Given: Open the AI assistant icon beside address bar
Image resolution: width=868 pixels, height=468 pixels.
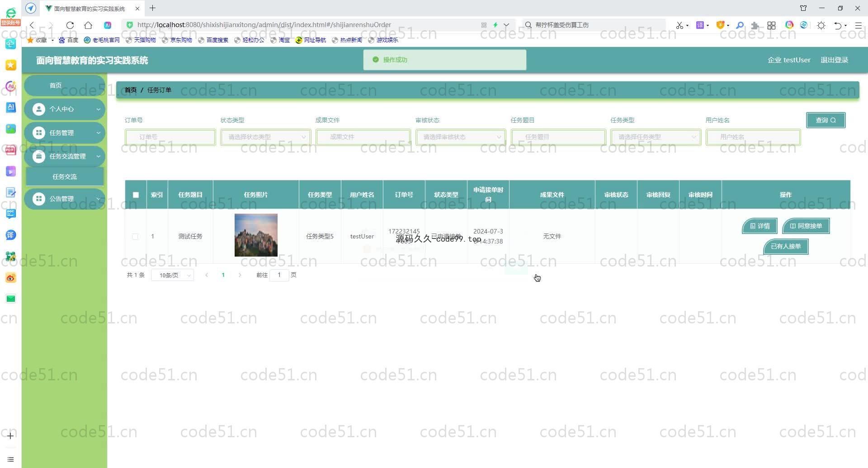Looking at the screenshot, I should click(x=108, y=25).
